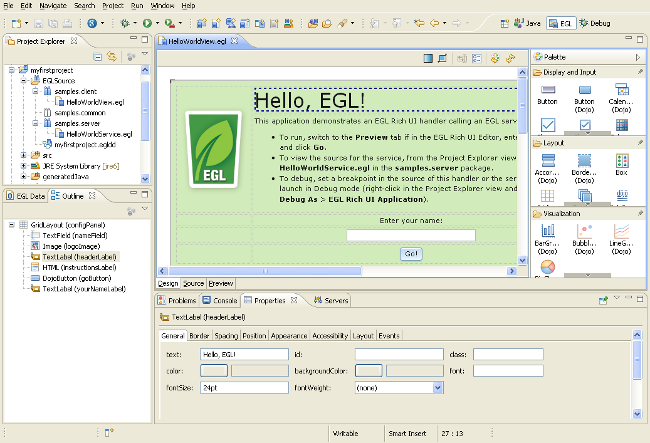Switch to the EGL perspective
Viewport: 650px width, 443px height.
click(x=561, y=24)
